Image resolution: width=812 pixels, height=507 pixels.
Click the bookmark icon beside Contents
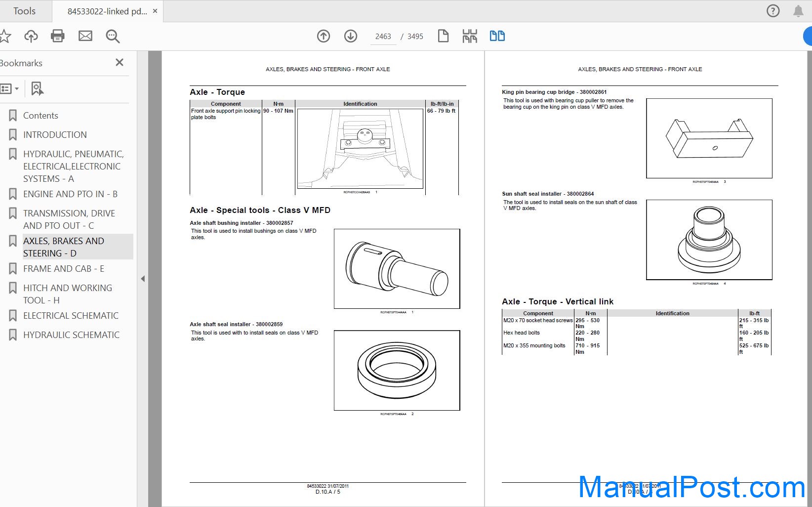[x=13, y=116]
